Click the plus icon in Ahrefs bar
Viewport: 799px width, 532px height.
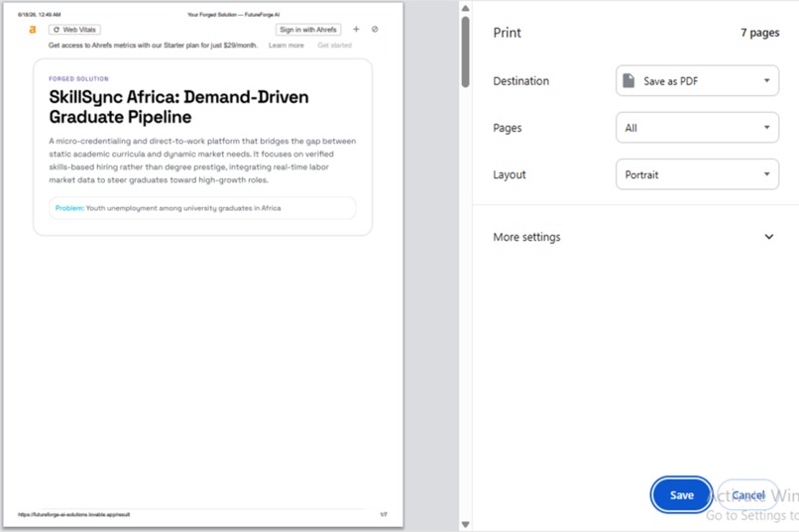click(x=356, y=29)
